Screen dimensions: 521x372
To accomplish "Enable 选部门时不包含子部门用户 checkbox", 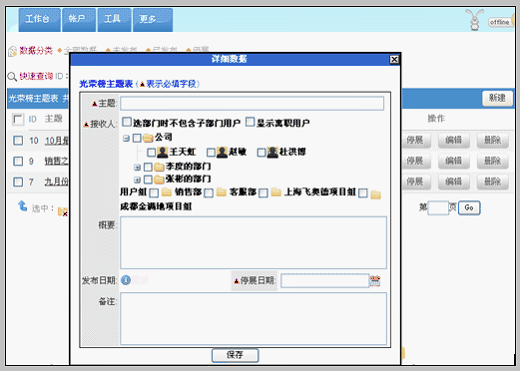I will pyautogui.click(x=127, y=122).
